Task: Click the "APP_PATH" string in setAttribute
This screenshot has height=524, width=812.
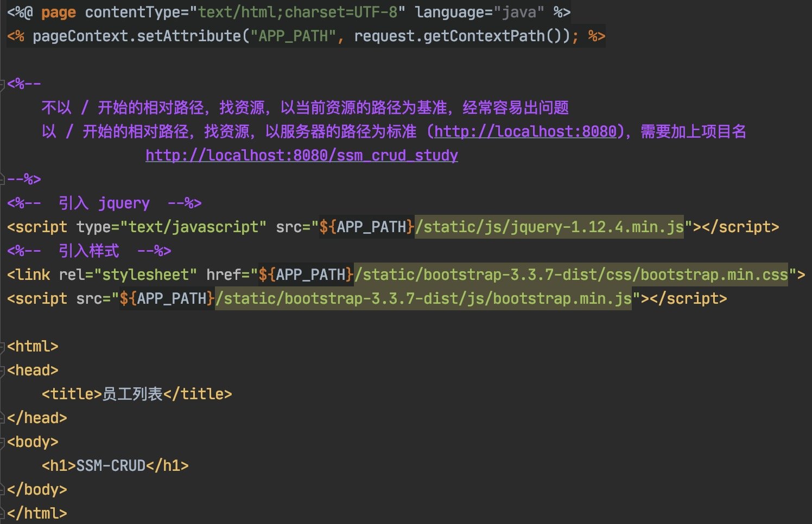Action: pos(293,36)
